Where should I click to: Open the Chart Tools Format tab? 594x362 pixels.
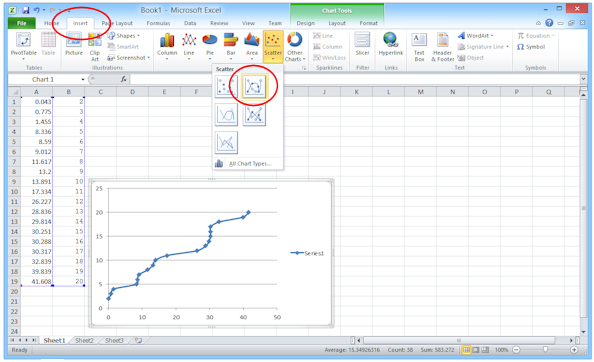pyautogui.click(x=368, y=23)
